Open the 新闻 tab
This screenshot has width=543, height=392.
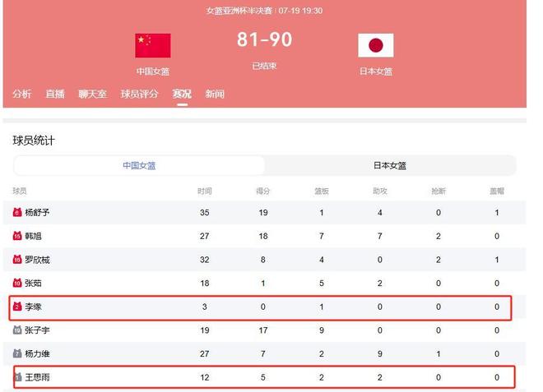tap(215, 94)
